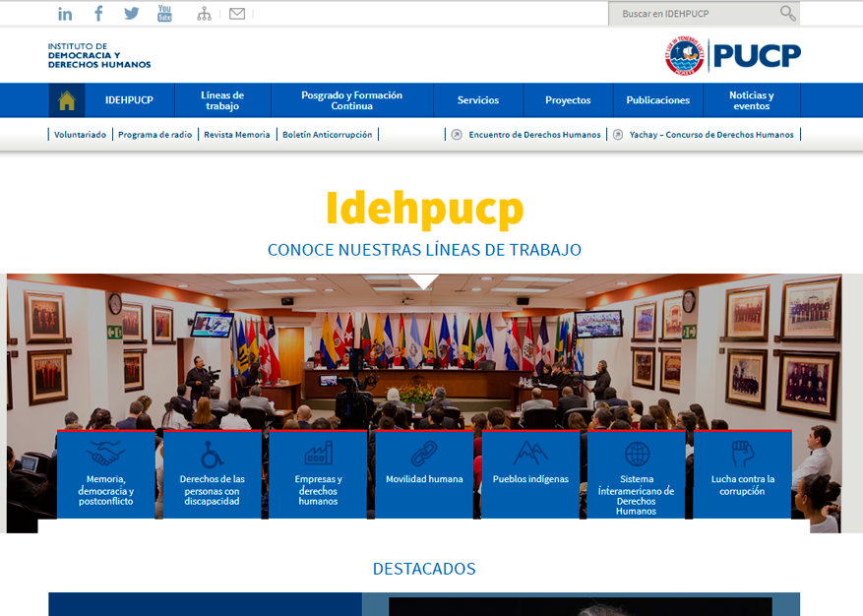
Task: Open the LinkedIn profile icon
Action: pyautogui.click(x=65, y=13)
